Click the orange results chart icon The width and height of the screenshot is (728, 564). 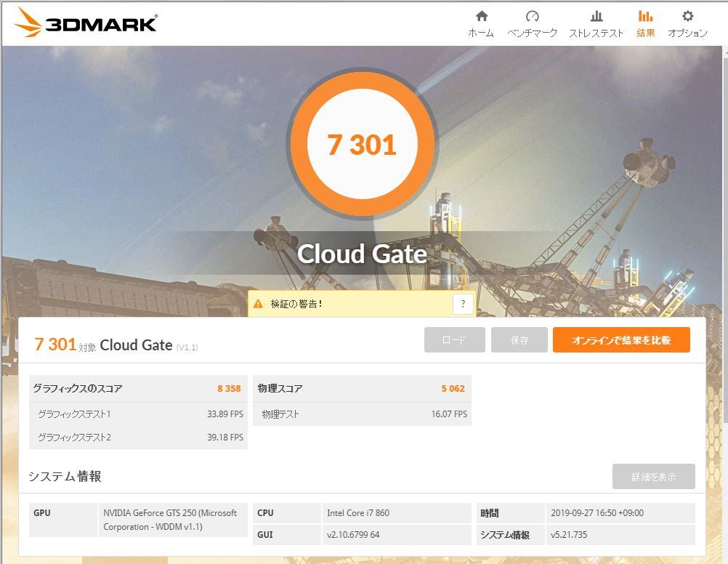[x=645, y=16]
